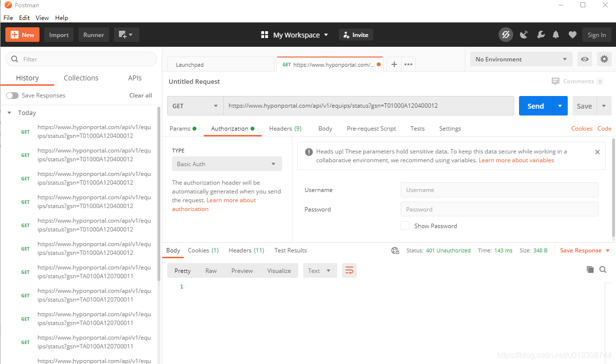Open the View menu
Viewport: 616px width, 364px height.
click(42, 18)
